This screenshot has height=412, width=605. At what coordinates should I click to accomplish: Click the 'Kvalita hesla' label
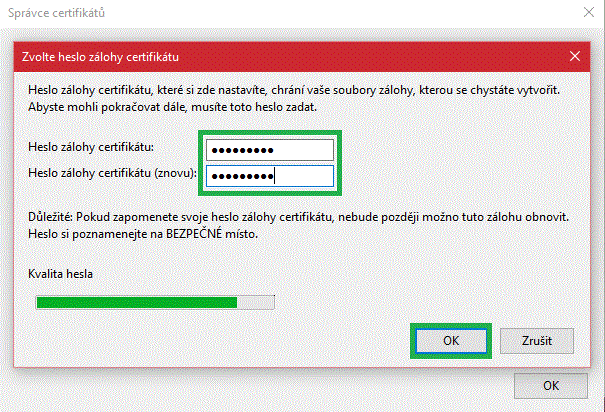click(x=63, y=274)
